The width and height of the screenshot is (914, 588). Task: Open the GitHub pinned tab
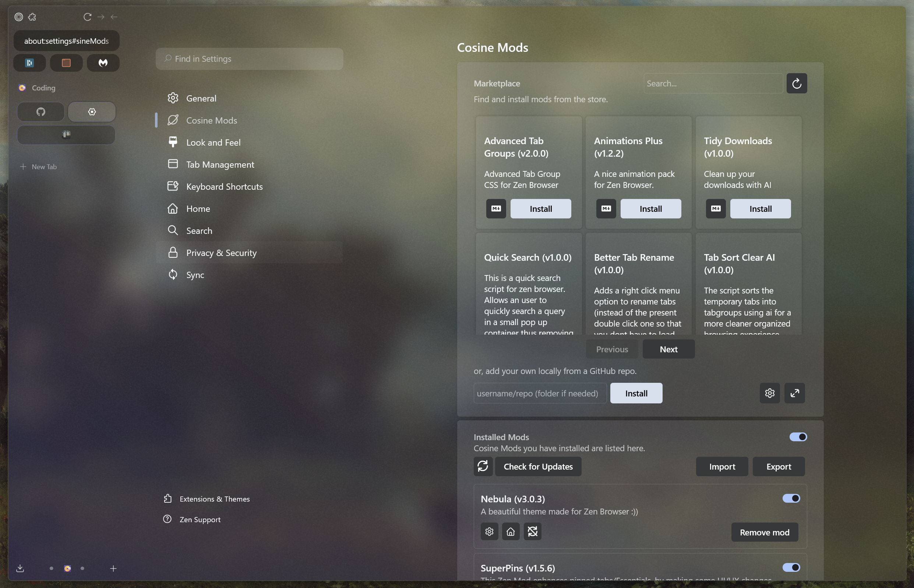[40, 112]
